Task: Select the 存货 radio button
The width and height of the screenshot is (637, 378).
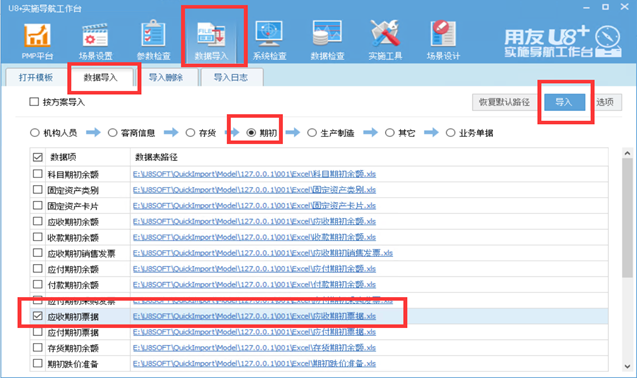Action: coord(190,133)
